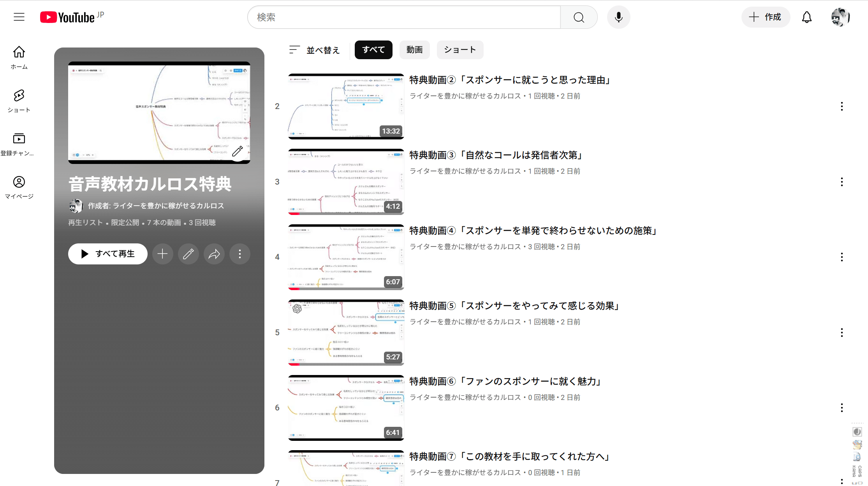The height and width of the screenshot is (486, 868).
Task: Open video title 特典動画②「スポンサーに就こうと思った理由」
Action: tap(510, 80)
